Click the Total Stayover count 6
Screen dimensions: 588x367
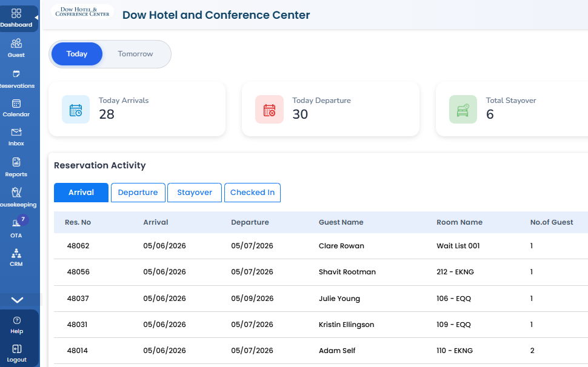[490, 114]
